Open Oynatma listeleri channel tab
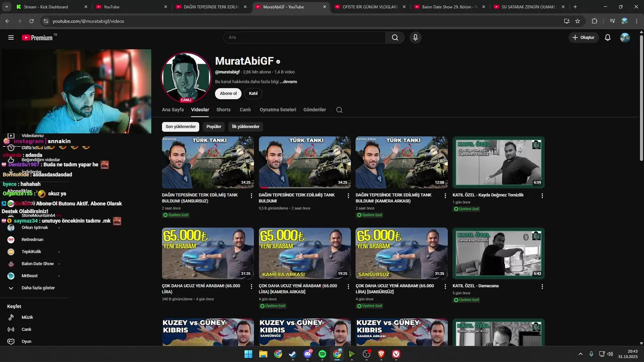 (x=278, y=110)
